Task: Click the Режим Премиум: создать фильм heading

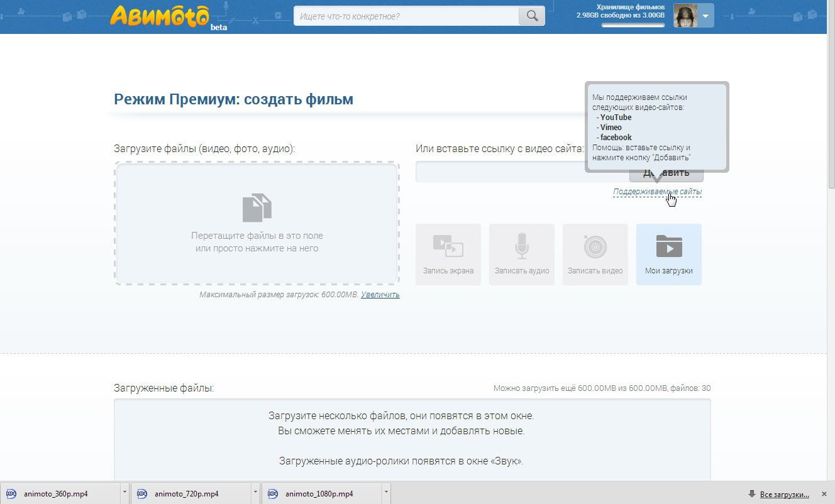Action: [x=233, y=99]
